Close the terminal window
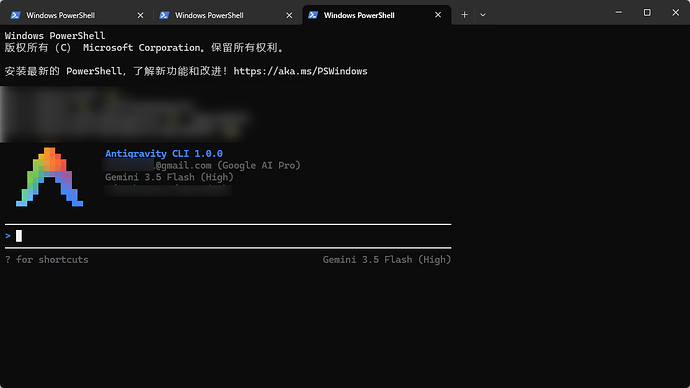Image resolution: width=690 pixels, height=388 pixels. pos(675,12)
